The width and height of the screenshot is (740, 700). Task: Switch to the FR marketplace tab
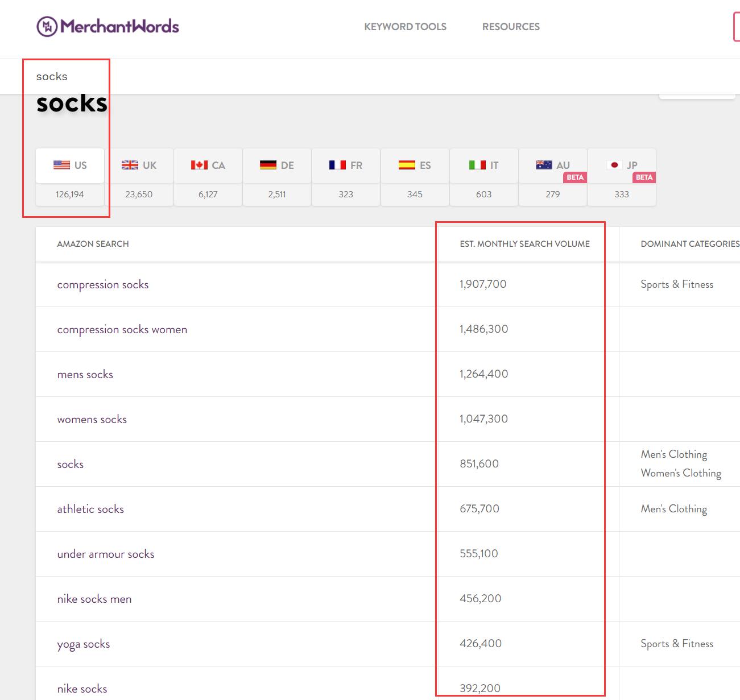point(346,165)
